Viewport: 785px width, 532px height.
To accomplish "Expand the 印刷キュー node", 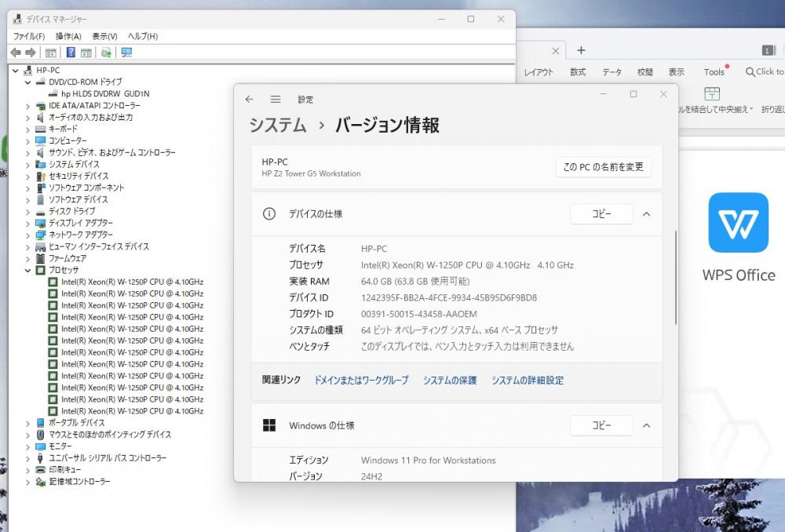I will tap(28, 470).
